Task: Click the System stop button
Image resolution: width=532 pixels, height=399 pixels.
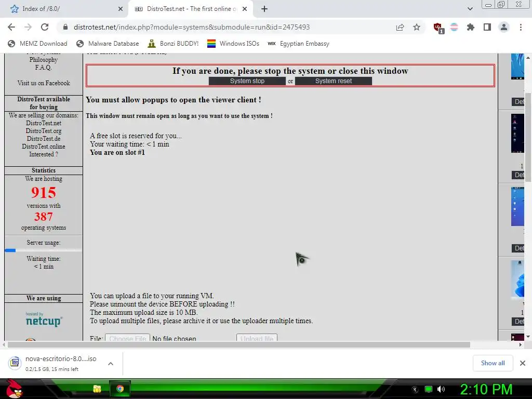Action: [x=247, y=81]
